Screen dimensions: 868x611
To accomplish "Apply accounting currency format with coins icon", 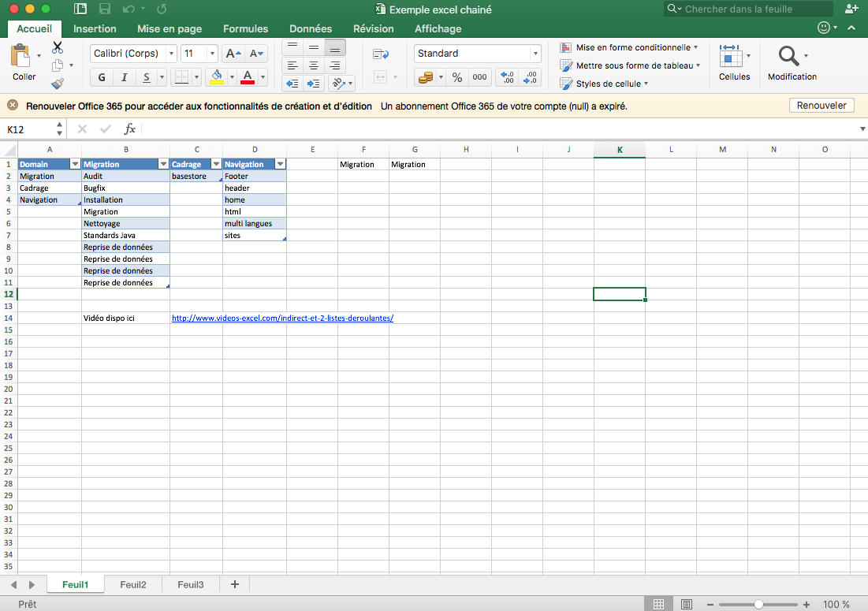I will point(426,77).
